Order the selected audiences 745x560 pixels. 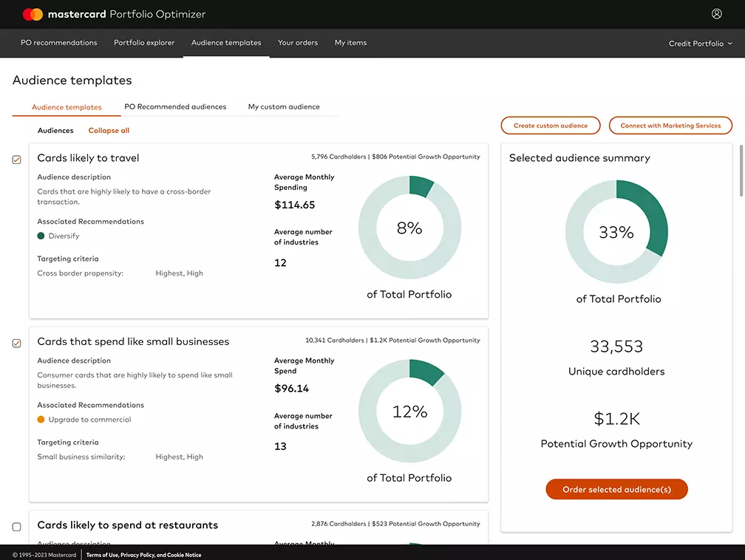tap(616, 488)
